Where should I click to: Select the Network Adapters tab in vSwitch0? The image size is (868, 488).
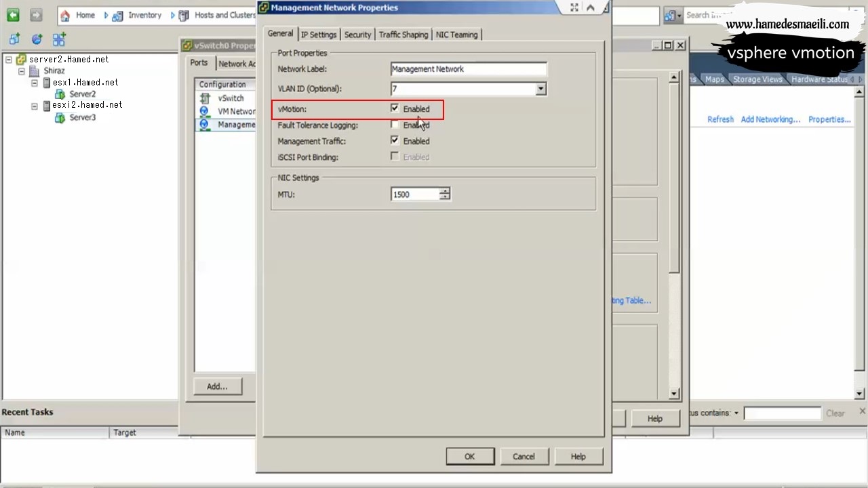click(x=236, y=64)
